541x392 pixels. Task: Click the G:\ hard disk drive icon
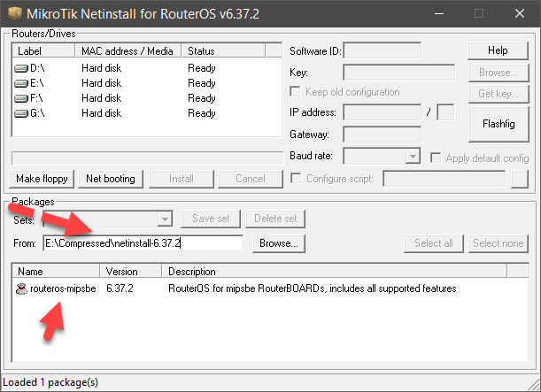(x=20, y=113)
